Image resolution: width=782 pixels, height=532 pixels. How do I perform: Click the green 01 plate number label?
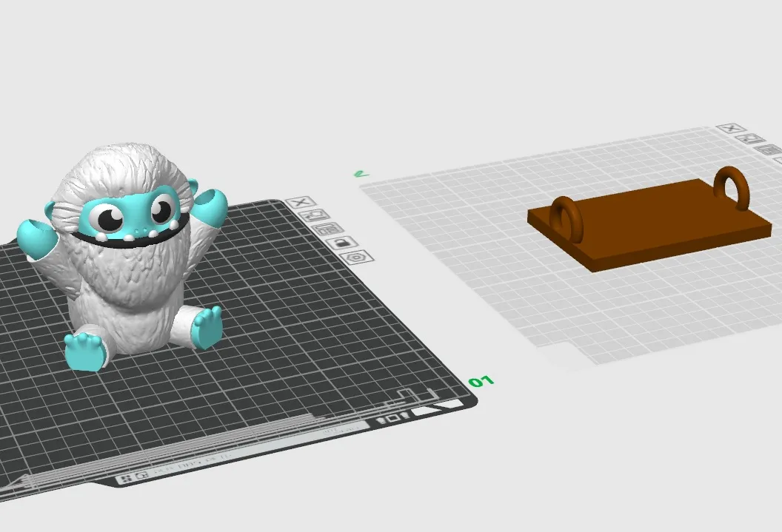tap(481, 382)
